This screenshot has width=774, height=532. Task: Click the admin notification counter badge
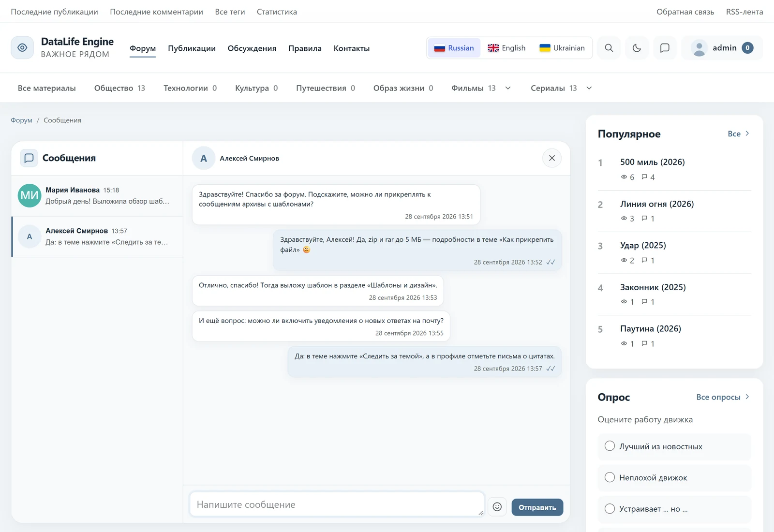coord(747,48)
